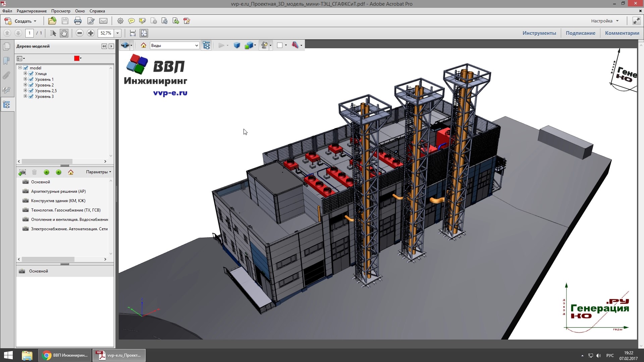Toggle the 3D Model Tree toolbar button
The width and height of the screenshot is (644, 362).
click(206, 45)
